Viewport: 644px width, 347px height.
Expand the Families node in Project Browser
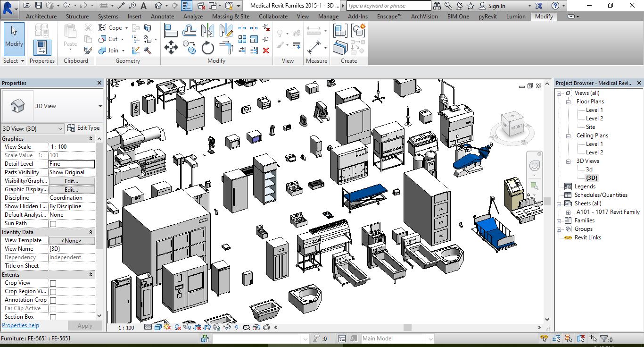[x=559, y=220]
